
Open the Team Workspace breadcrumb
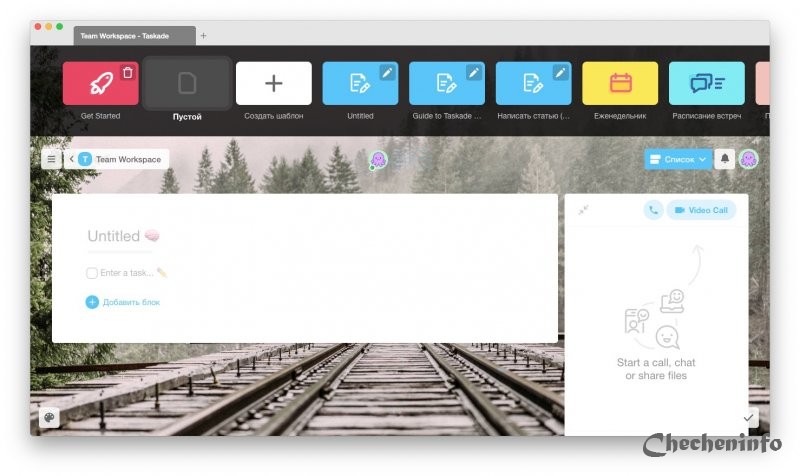click(120, 159)
